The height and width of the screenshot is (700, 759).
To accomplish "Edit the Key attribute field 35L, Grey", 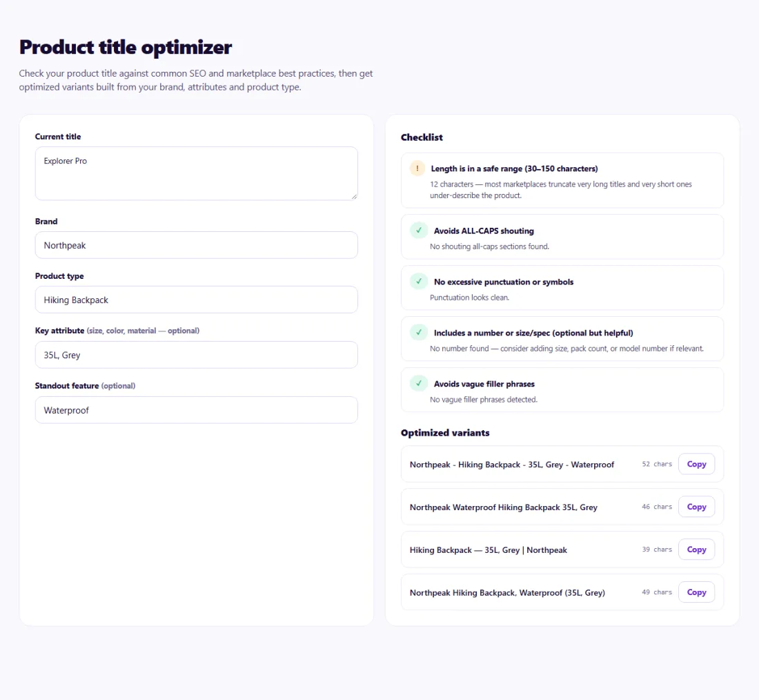I will tap(196, 355).
